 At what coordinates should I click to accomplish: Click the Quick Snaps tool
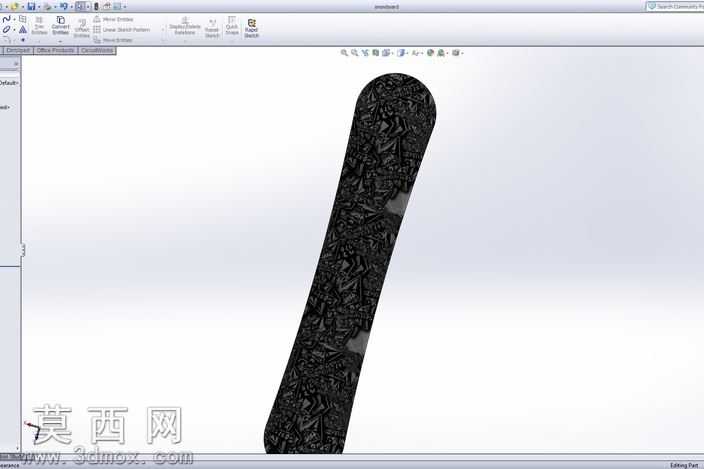point(232,26)
